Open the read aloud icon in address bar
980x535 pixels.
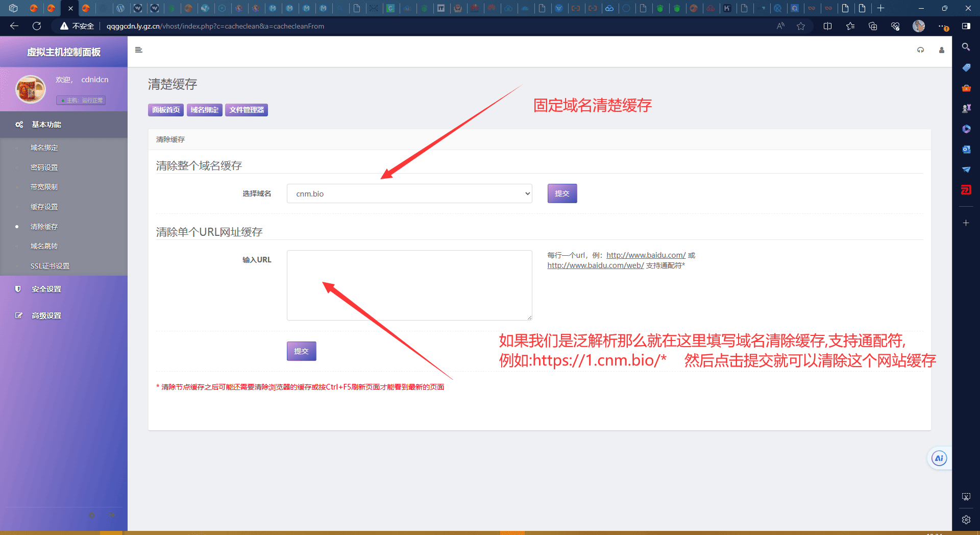780,26
